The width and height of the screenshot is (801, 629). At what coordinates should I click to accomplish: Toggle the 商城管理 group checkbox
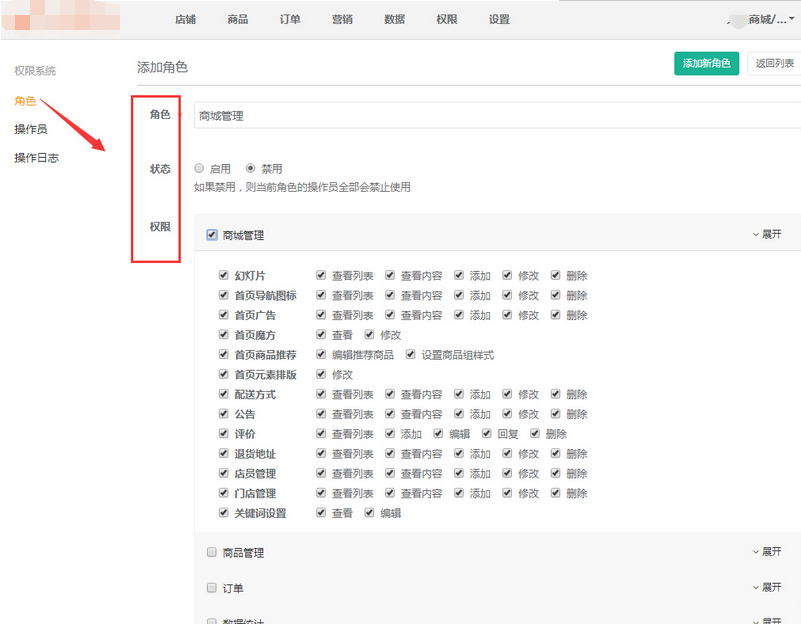click(212, 236)
